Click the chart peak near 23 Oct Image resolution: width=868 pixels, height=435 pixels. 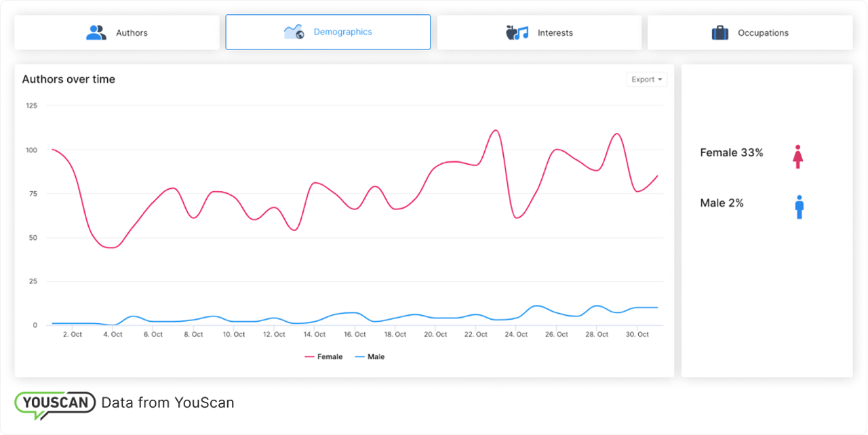coord(494,130)
